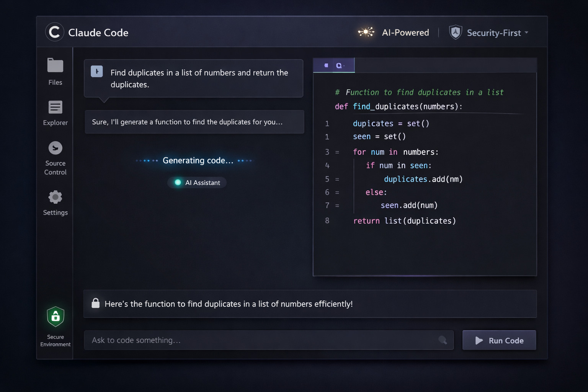Image resolution: width=588 pixels, height=392 pixels.
Task: Open Source Control panel
Action: (x=55, y=158)
